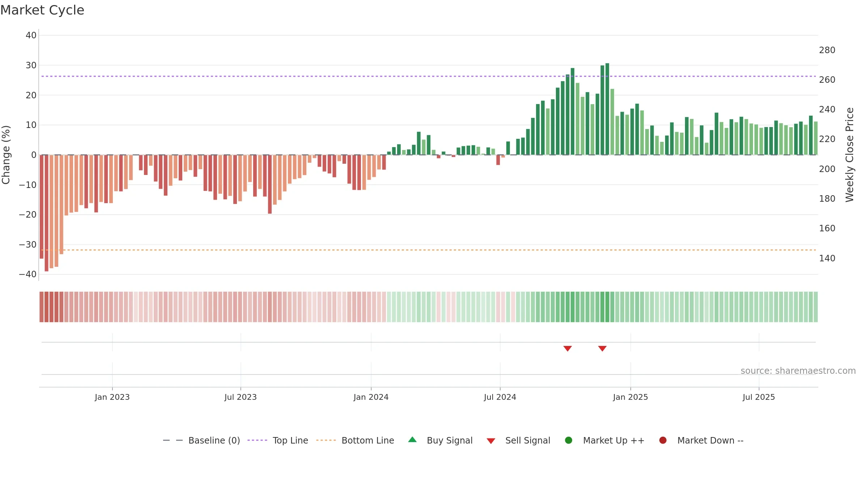The image size is (868, 488).
Task: Click the Jan 2025 axis label
Action: [x=630, y=397]
